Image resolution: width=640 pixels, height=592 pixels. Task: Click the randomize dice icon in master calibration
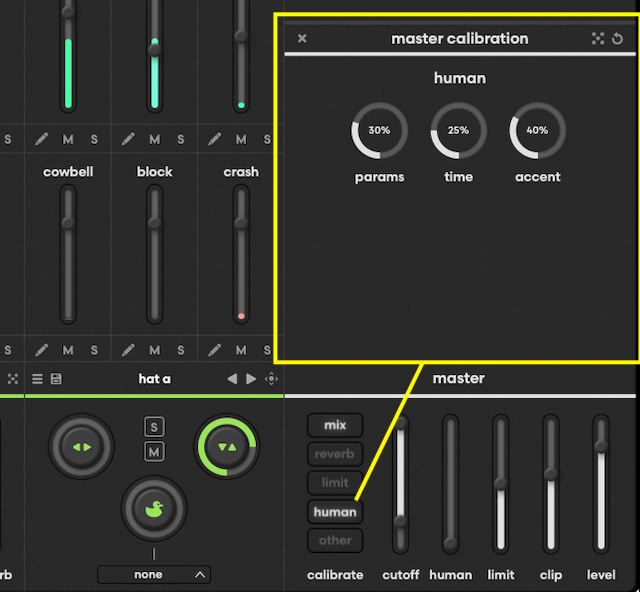tap(598, 39)
